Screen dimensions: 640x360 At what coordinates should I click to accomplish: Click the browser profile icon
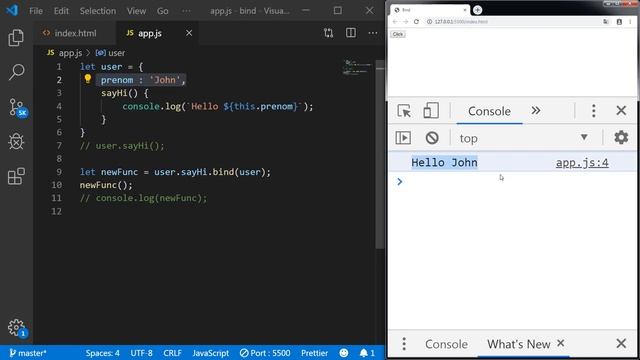pyautogui.click(x=619, y=22)
